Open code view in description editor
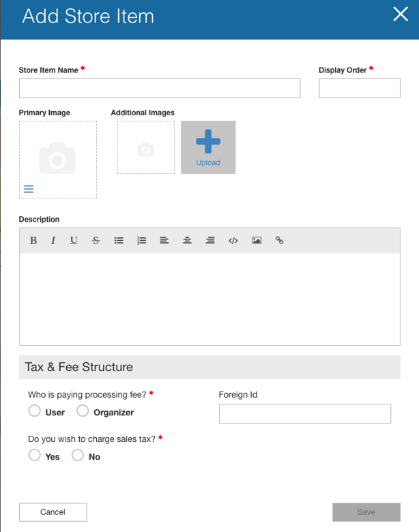The image size is (419, 532). tap(233, 241)
